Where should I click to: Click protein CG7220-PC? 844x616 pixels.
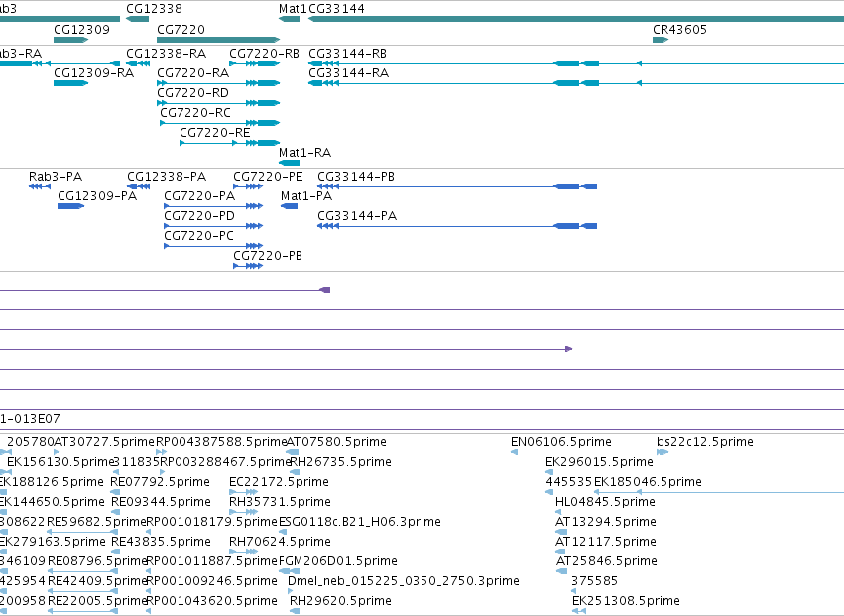(x=198, y=236)
